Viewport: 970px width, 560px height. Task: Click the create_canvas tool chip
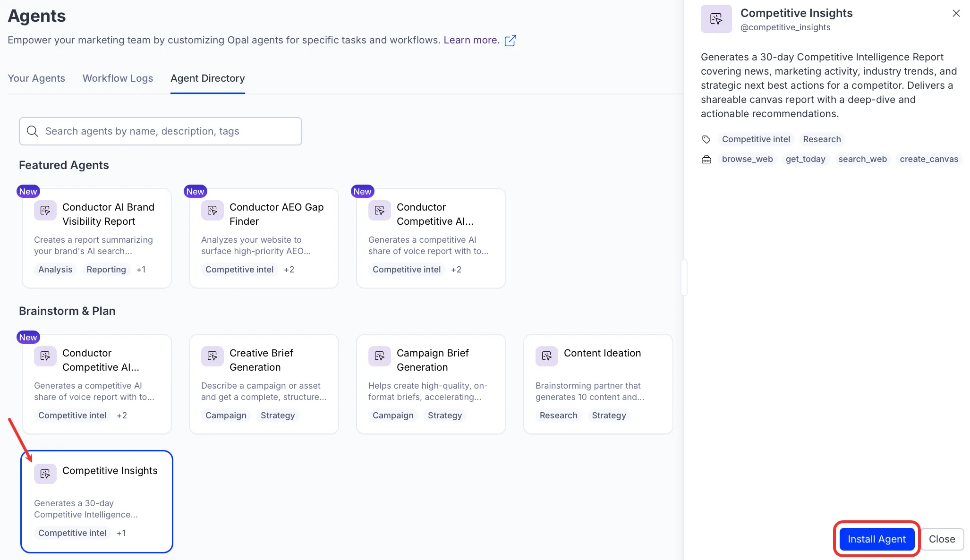[929, 159]
